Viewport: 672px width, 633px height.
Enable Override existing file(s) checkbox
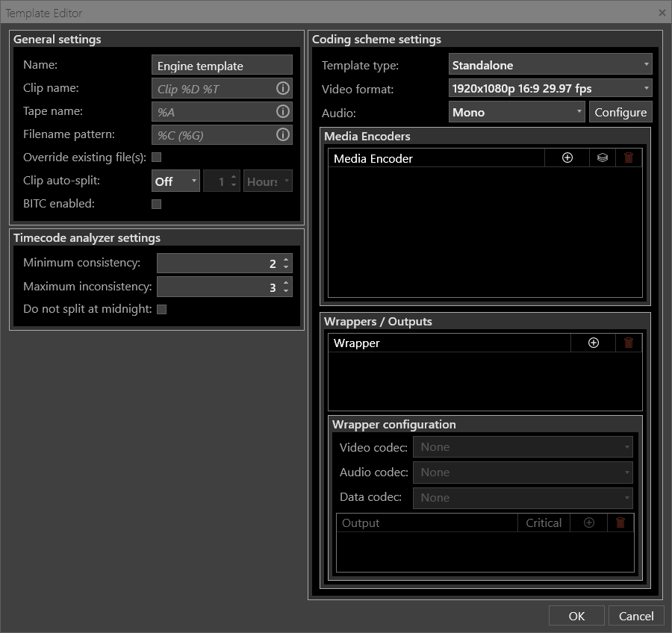coord(157,158)
